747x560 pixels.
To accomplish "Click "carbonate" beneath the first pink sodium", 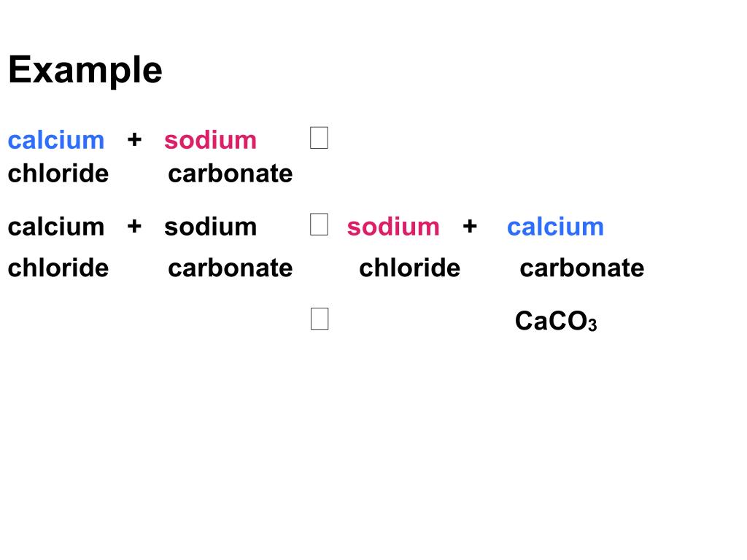I will pyautogui.click(x=230, y=174).
